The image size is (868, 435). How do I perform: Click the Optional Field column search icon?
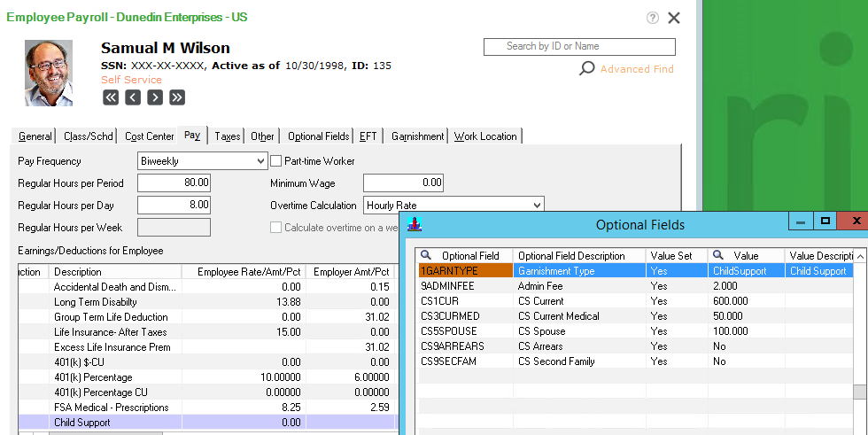(x=426, y=256)
